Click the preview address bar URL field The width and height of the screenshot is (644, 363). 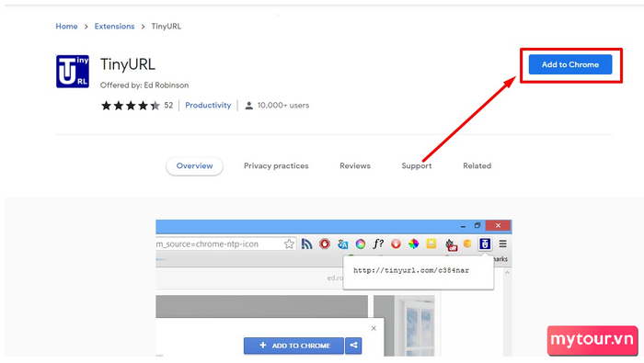[225, 244]
